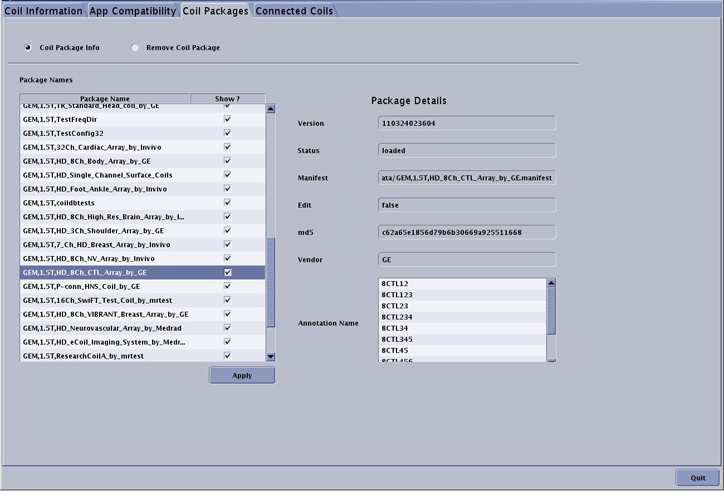Open the Coil Information tab
724x501 pixels.
[43, 11]
